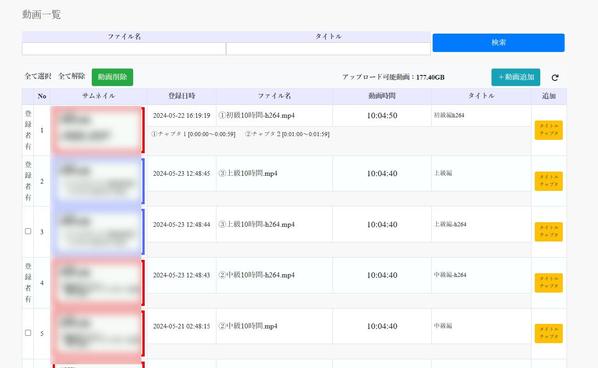
Task: Focus the タイトル search input field
Action: [328, 49]
